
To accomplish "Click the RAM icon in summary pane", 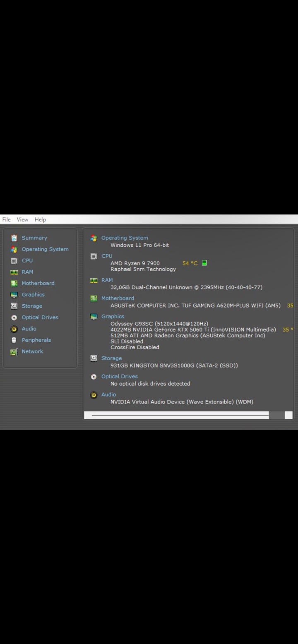I will (x=94, y=280).
